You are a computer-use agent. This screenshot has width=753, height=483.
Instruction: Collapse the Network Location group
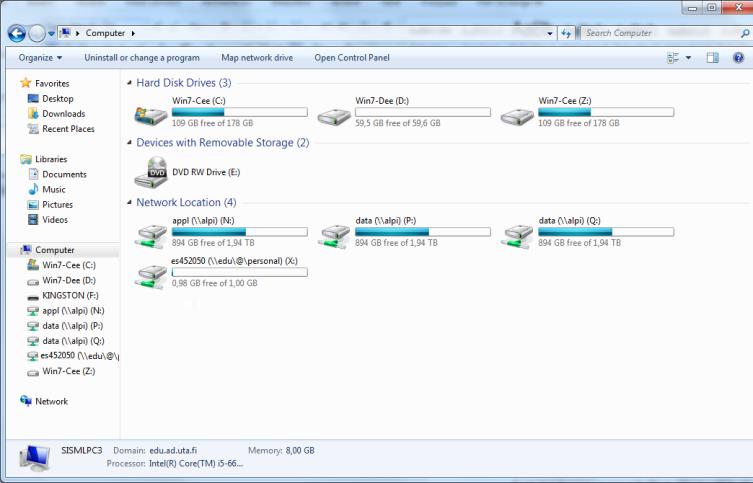coord(129,202)
